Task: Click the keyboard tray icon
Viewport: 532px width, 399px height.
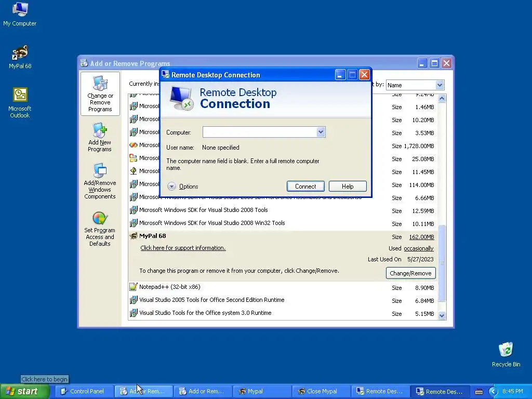Action: point(478,392)
